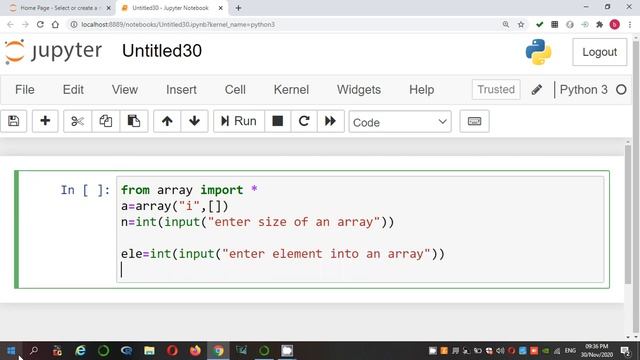The height and width of the screenshot is (360, 640).
Task: Click the Chrome taskbar icon
Action: click(x=218, y=351)
